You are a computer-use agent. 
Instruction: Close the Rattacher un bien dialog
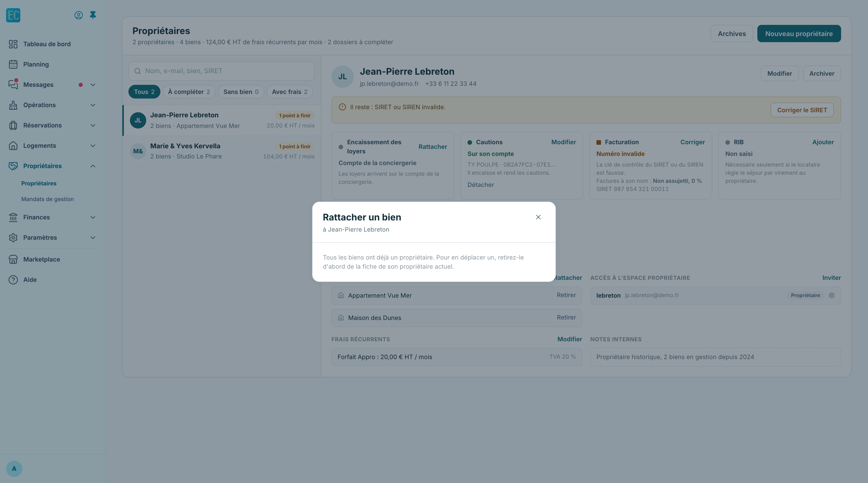tap(538, 217)
